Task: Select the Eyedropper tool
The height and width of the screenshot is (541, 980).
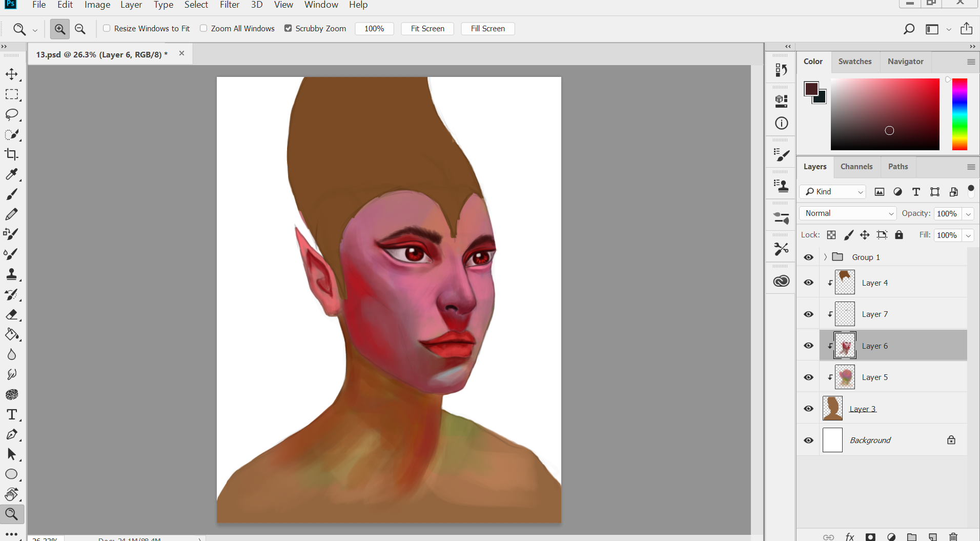Action: pyautogui.click(x=11, y=174)
